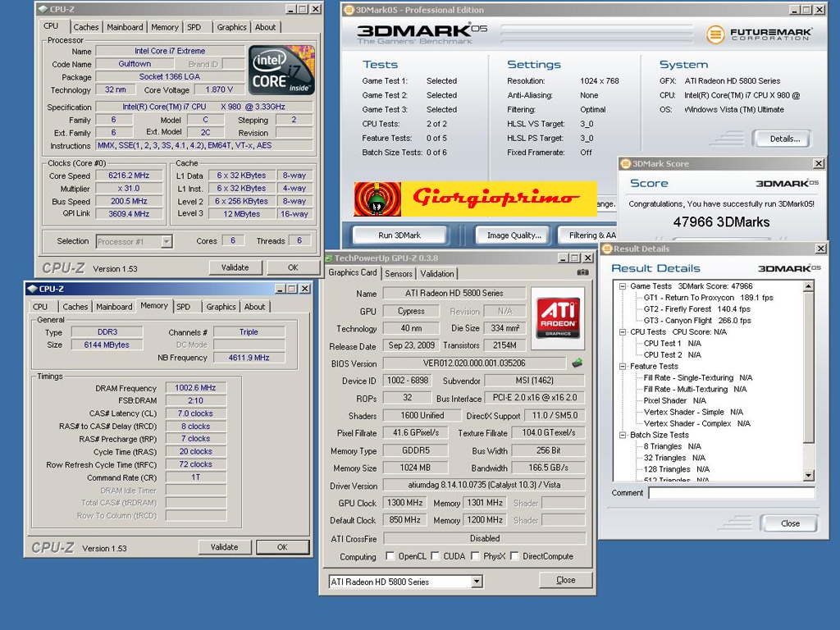Click the BIOS save chip icon in GPU-Z
840x630 pixels.
(x=577, y=363)
